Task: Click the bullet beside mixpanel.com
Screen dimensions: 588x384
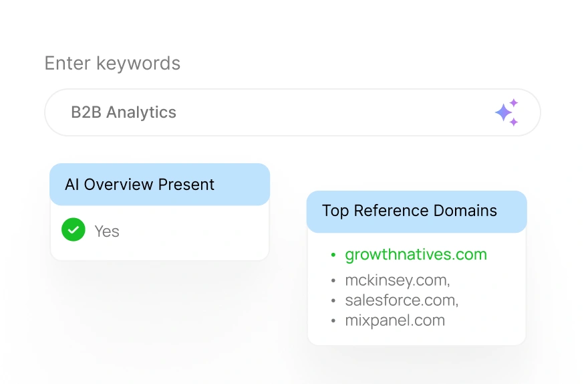Action: pos(333,321)
